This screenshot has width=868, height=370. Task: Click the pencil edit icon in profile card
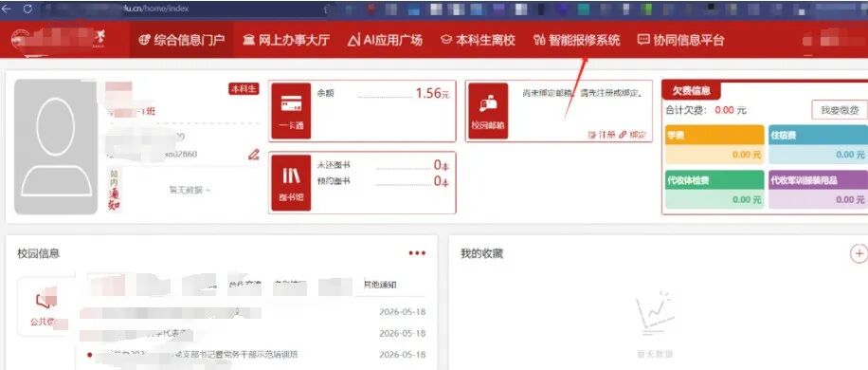(x=254, y=154)
